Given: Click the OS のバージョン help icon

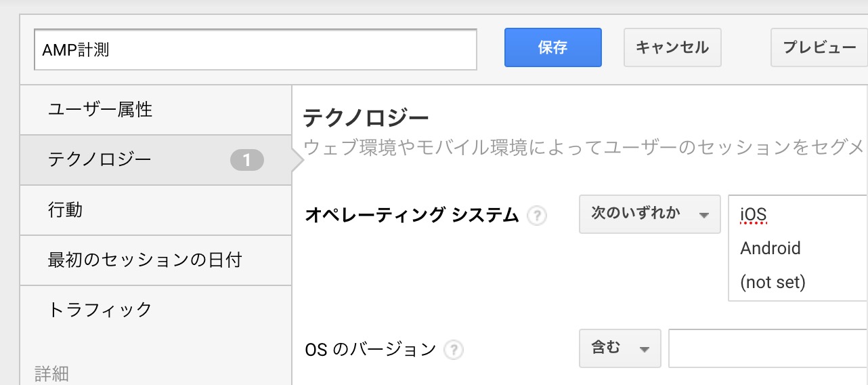Looking at the screenshot, I should [x=454, y=350].
